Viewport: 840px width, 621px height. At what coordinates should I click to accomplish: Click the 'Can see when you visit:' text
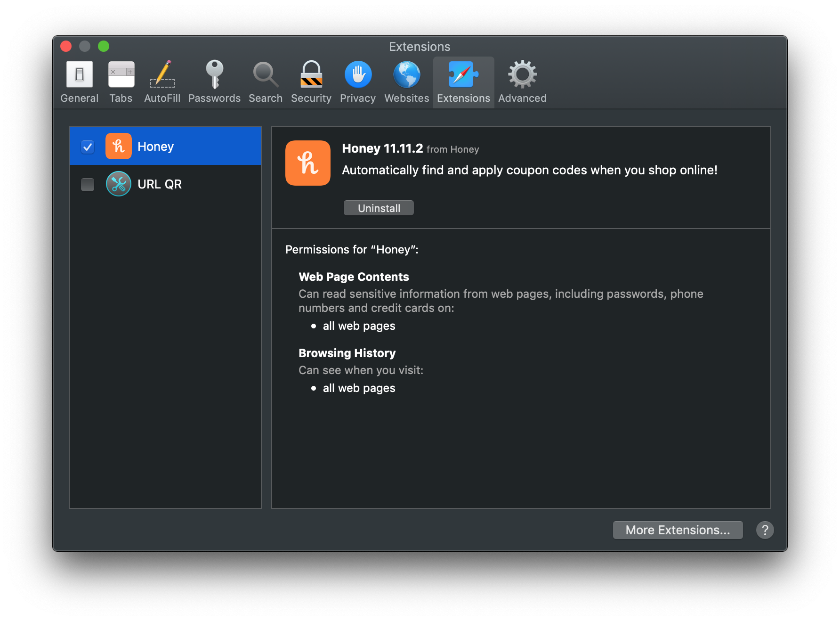[x=361, y=370]
